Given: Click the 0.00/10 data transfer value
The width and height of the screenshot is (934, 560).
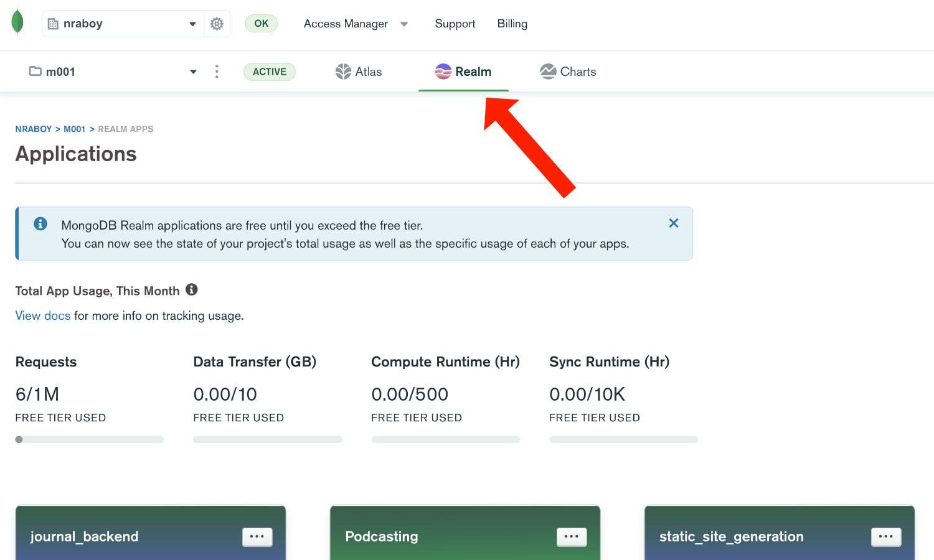Looking at the screenshot, I should 225,394.
